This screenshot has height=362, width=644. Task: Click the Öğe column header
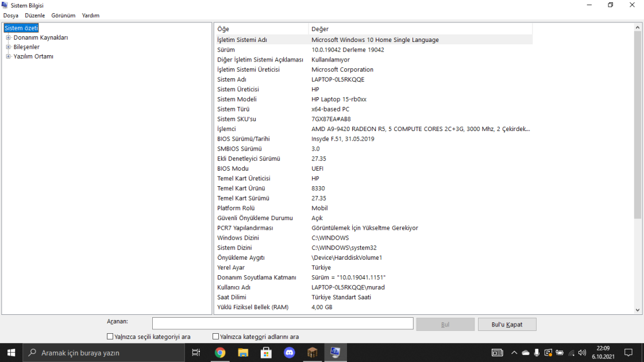tap(261, 29)
